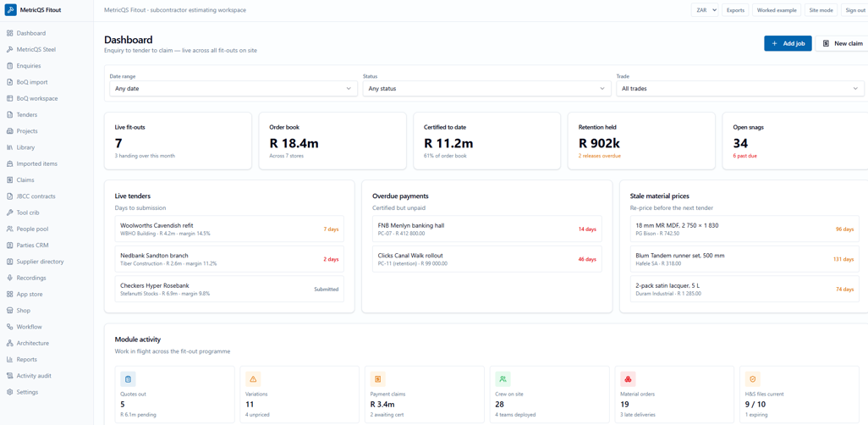Click the Reports chart icon
Viewport: 868px width, 425px height.
point(9,360)
